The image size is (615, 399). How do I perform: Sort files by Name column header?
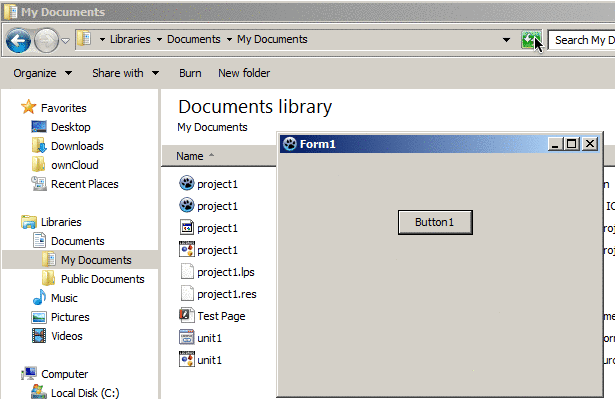190,156
